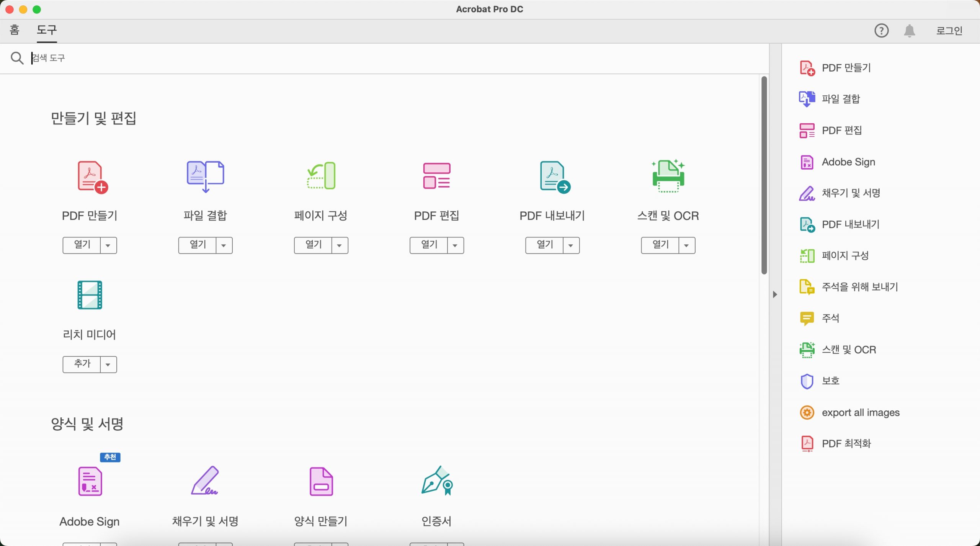Select PDF 내보내기 in the right sidebar

tap(839, 224)
